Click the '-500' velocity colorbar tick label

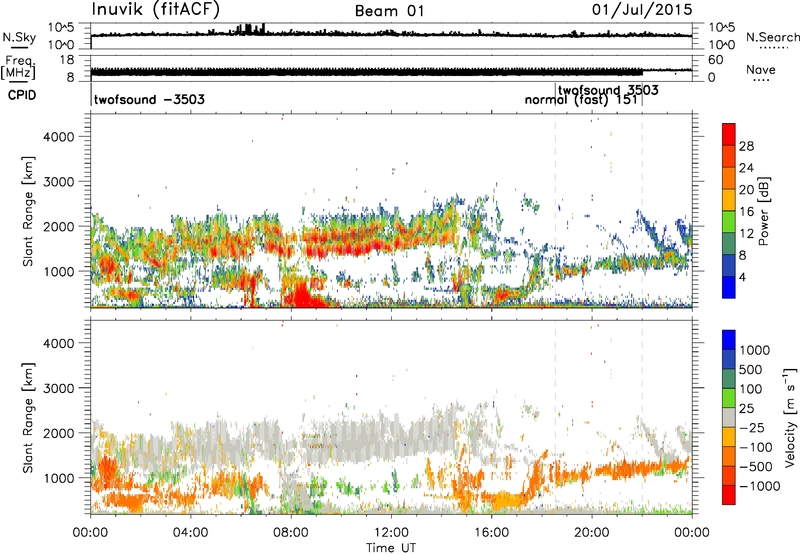tap(756, 467)
